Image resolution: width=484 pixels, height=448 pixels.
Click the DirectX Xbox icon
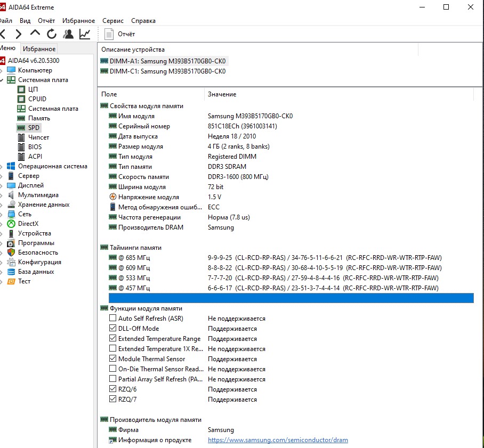[11, 224]
